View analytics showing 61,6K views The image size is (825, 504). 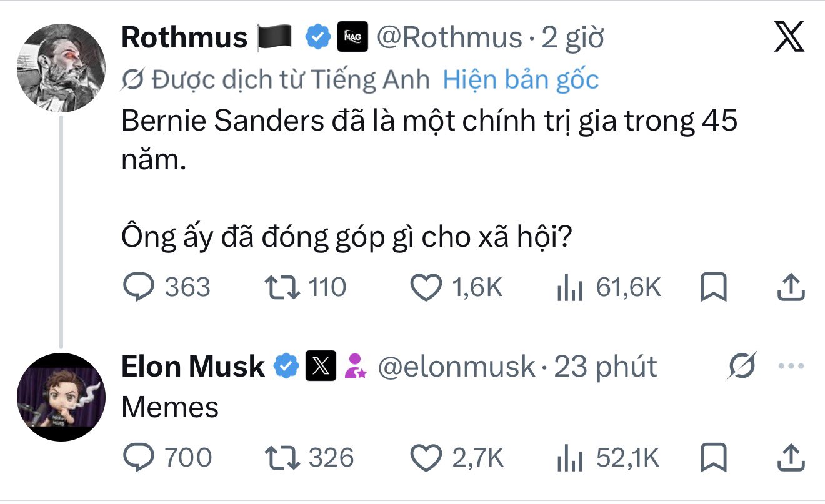click(608, 287)
